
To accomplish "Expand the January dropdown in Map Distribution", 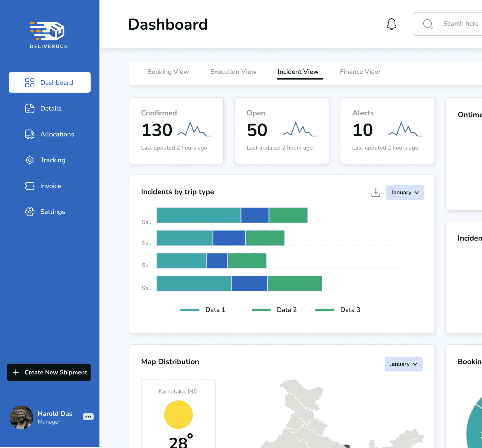I will click(x=403, y=364).
